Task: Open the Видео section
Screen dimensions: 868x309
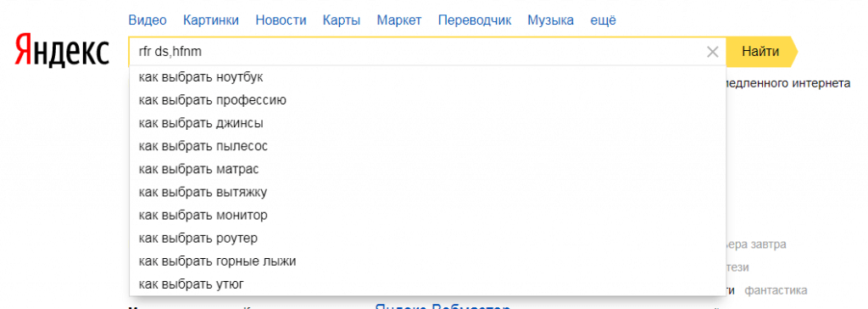Action: coord(147,20)
